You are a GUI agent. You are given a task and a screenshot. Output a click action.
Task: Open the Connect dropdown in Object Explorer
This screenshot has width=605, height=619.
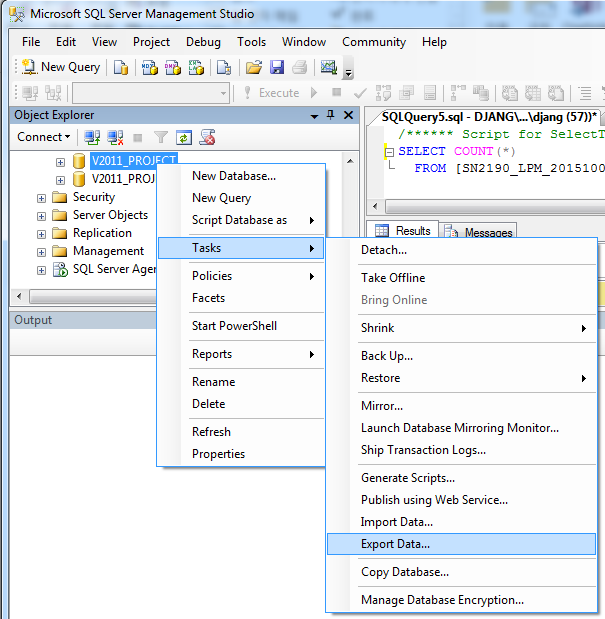point(44,137)
